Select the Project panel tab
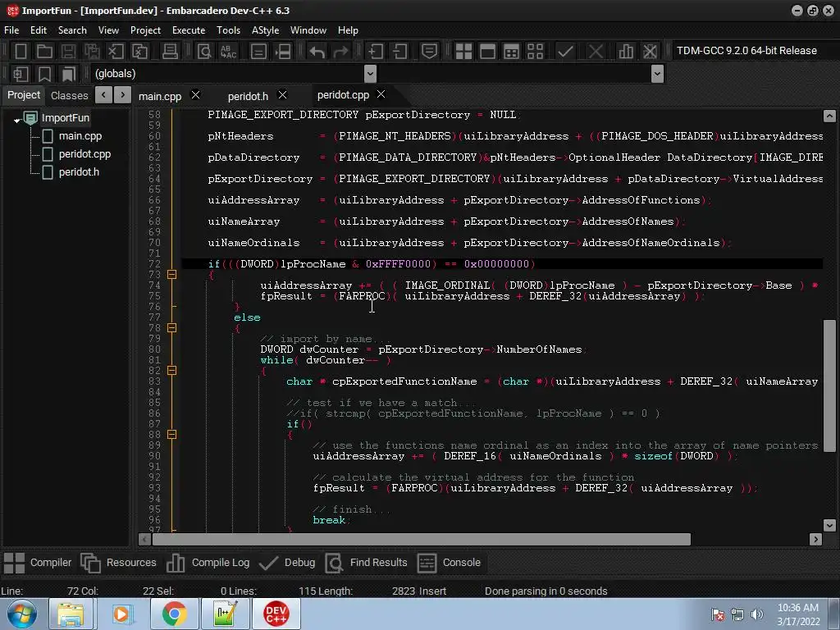This screenshot has height=630, width=840. pos(24,95)
